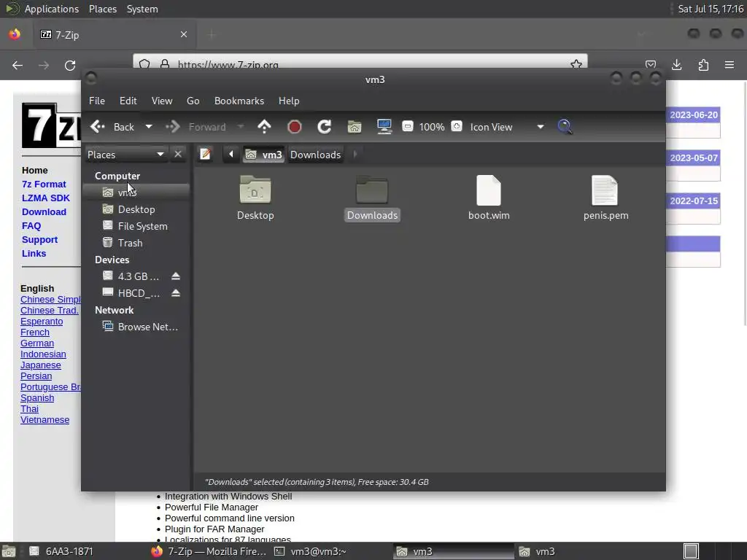Image resolution: width=747 pixels, height=560 pixels.
Task: Click the Reload icon in file manager
Action: pyautogui.click(x=325, y=127)
